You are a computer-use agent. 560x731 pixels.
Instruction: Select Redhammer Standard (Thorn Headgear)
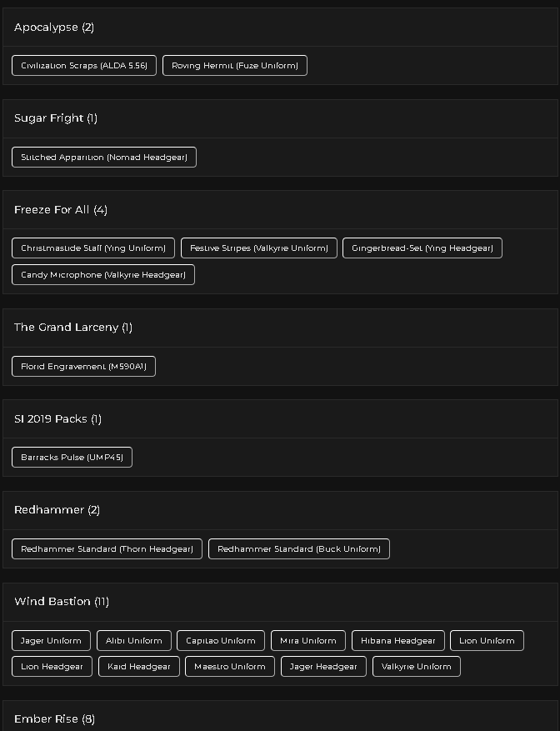click(x=107, y=548)
